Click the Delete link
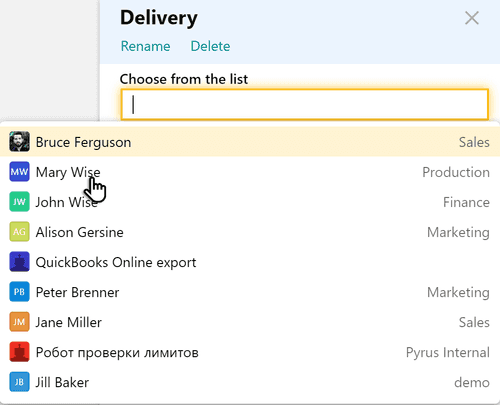500x405 pixels. [x=210, y=46]
